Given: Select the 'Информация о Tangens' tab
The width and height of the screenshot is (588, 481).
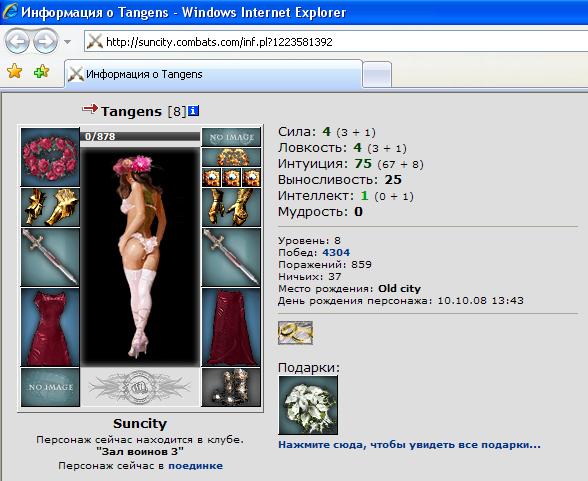Looking at the screenshot, I should (x=213, y=74).
